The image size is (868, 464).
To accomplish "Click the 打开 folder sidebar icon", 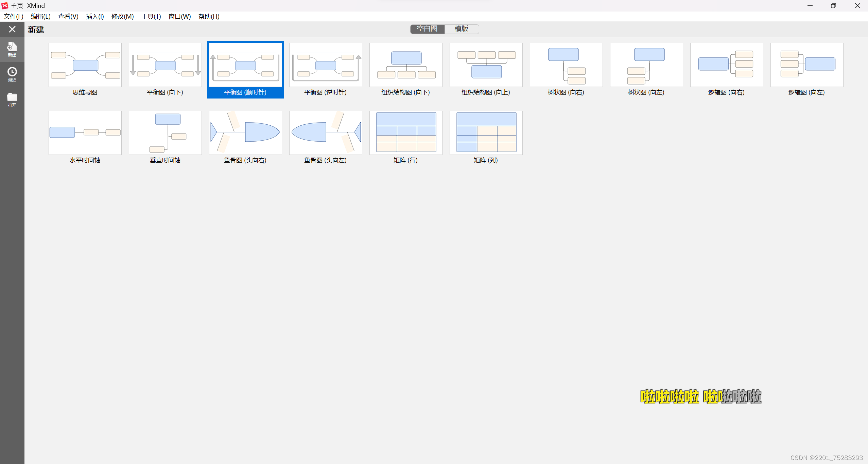I will (x=12, y=100).
